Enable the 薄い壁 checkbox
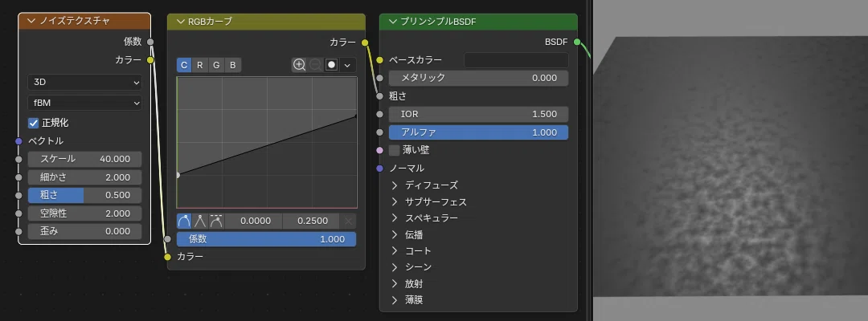The image size is (868, 321). [x=394, y=150]
